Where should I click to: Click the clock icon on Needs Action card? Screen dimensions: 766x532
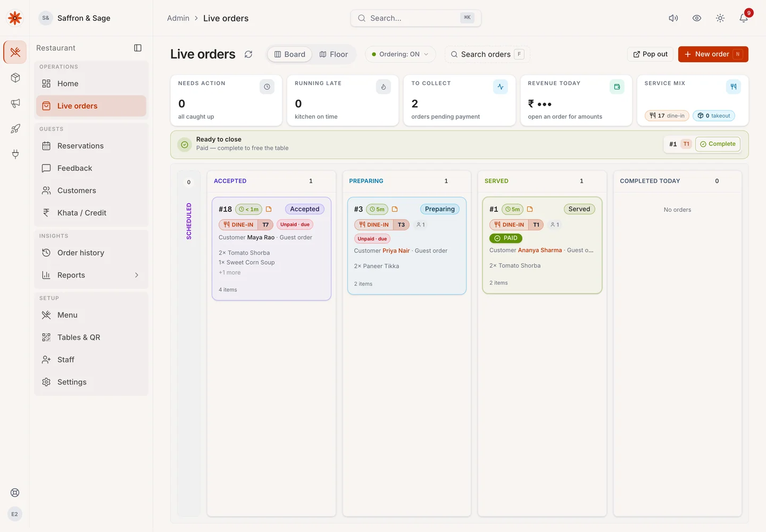pyautogui.click(x=267, y=87)
